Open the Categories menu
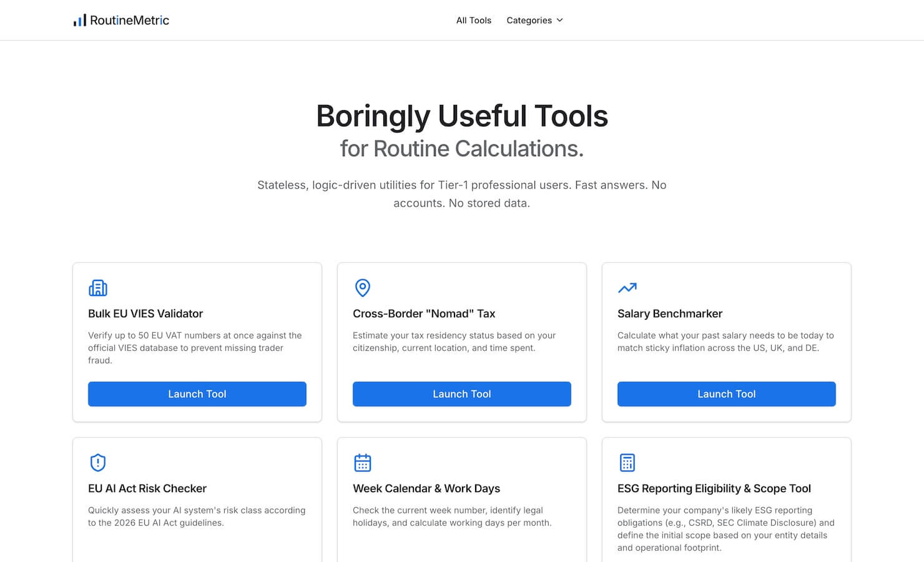Image resolution: width=924 pixels, height=562 pixels. (x=535, y=21)
